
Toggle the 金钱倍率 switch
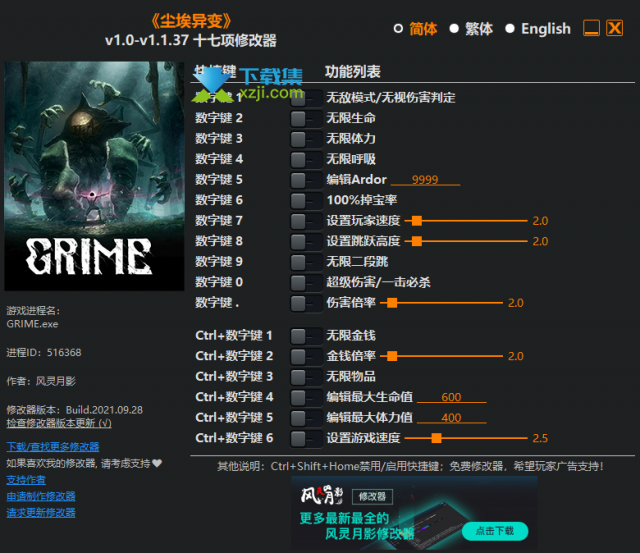pyautogui.click(x=306, y=357)
